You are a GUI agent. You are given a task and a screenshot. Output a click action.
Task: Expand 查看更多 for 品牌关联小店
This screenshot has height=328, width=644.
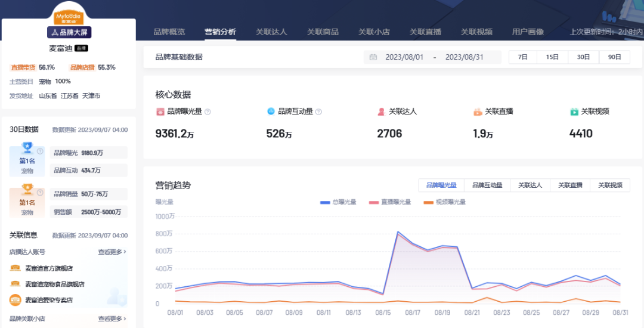coord(112,318)
